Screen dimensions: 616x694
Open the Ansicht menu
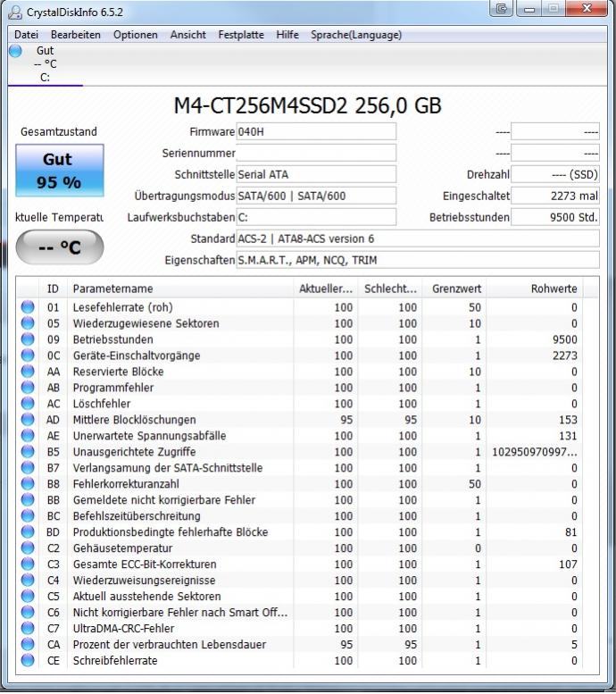[x=188, y=35]
